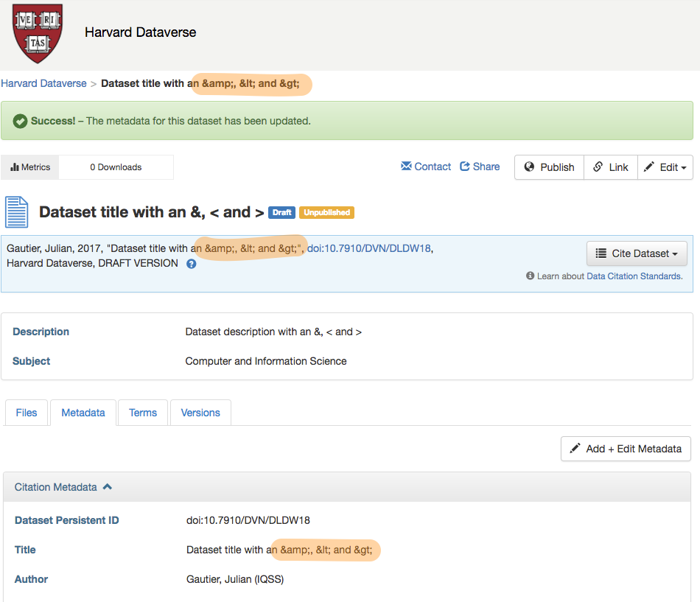
Task: Click the blue Draft badge
Action: (281, 212)
